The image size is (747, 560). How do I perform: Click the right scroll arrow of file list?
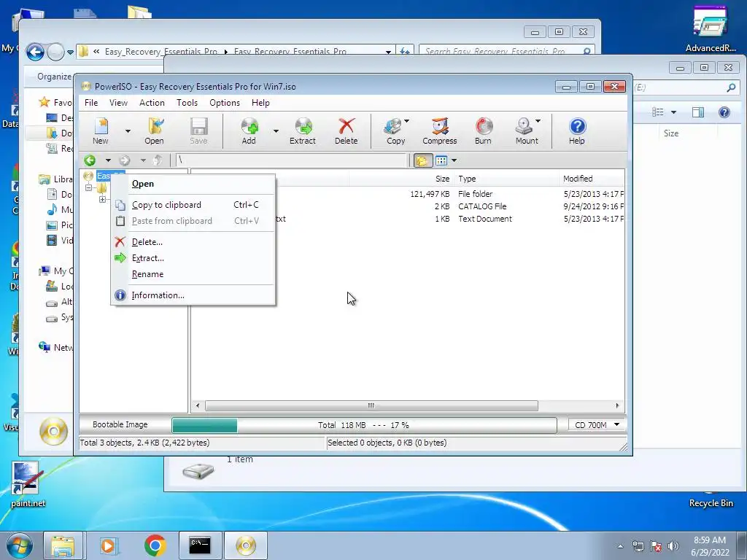click(x=617, y=405)
